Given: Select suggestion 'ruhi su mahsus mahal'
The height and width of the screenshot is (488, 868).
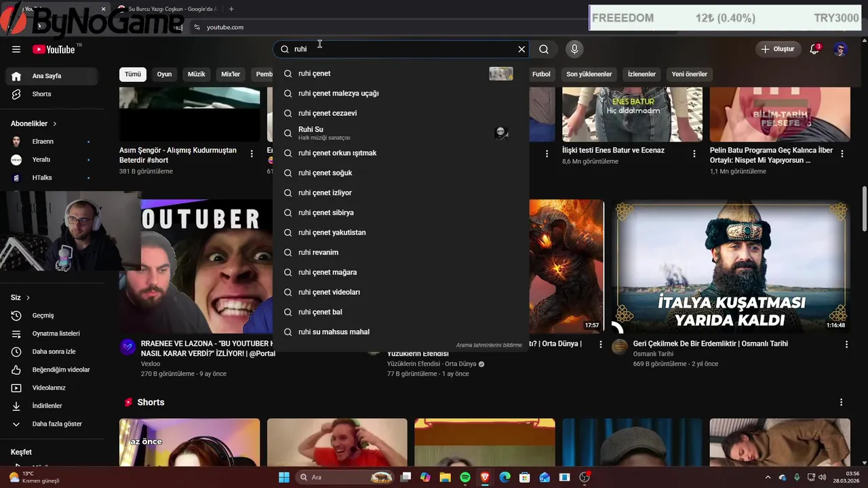Looking at the screenshot, I should pyautogui.click(x=400, y=331).
